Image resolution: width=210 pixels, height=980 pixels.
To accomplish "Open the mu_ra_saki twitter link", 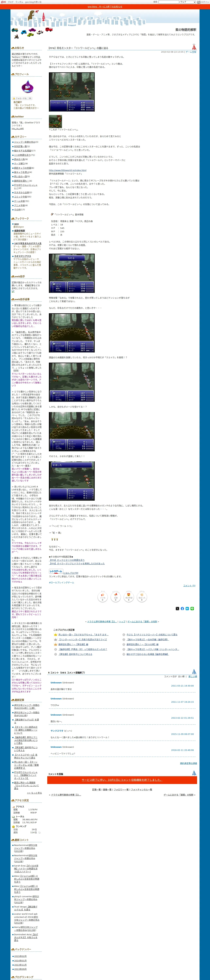I will tap(17, 129).
